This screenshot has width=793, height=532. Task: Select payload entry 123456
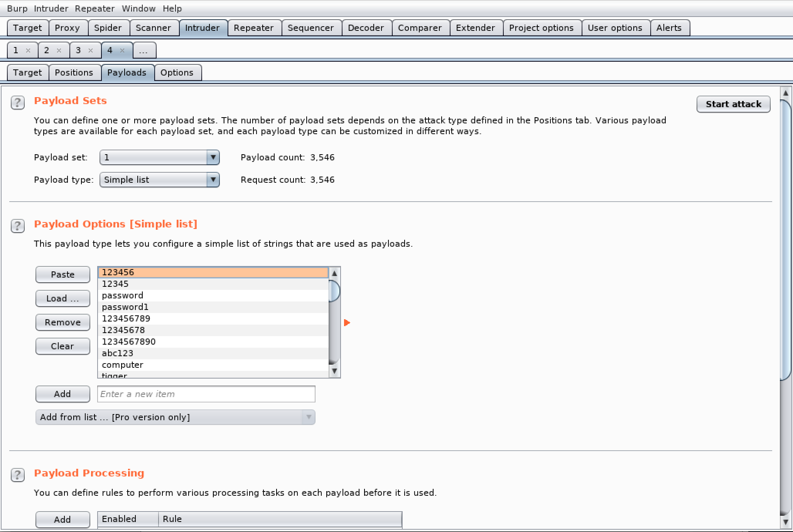(x=213, y=273)
